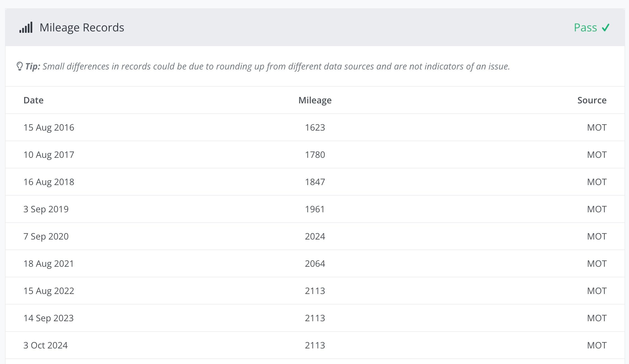
Task: Select the 16 Aug 2018 date
Action: point(49,182)
